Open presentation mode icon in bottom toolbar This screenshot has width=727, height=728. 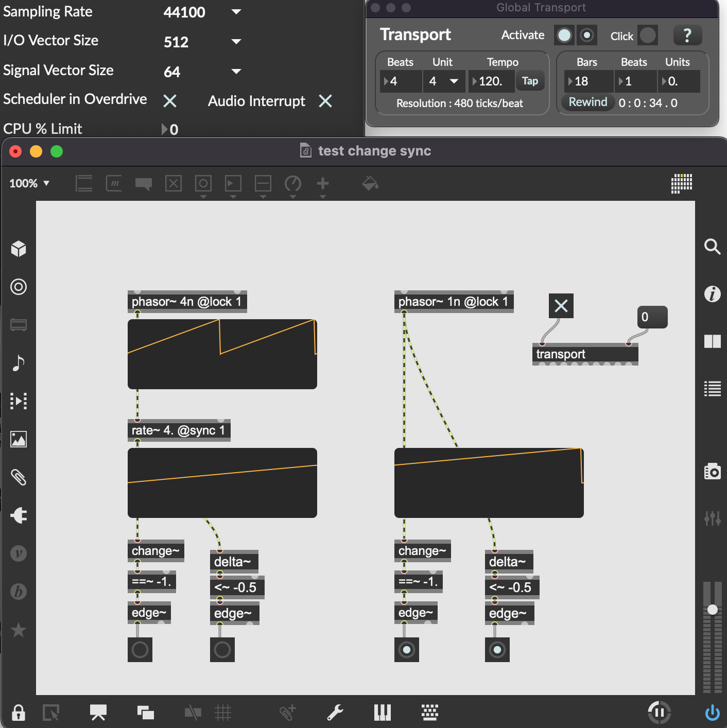(x=98, y=713)
